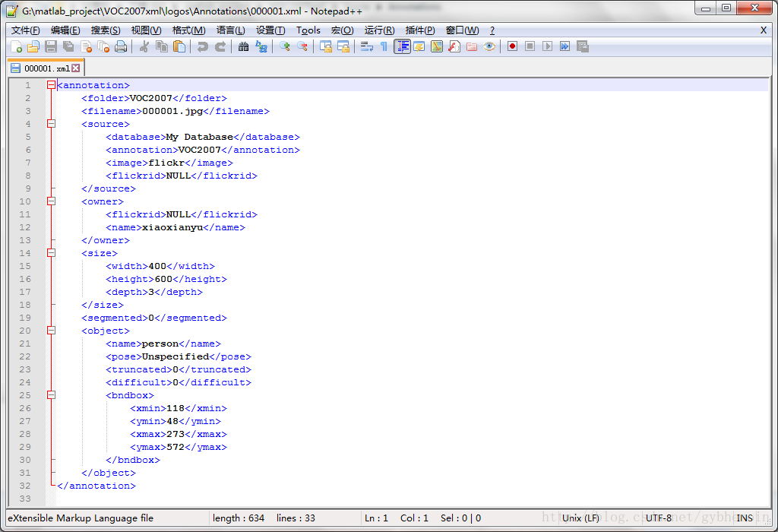The height and width of the screenshot is (532, 778).
Task: Paste from clipboard toolbar icon
Action: coord(179,46)
